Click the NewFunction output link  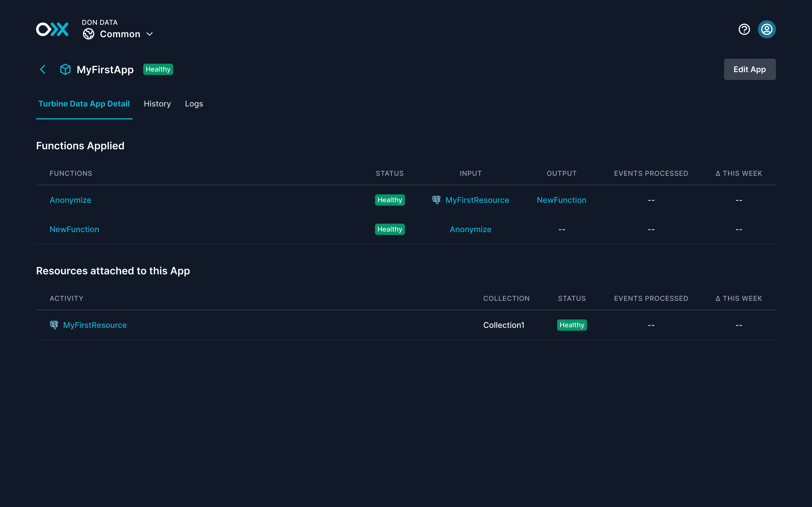561,200
